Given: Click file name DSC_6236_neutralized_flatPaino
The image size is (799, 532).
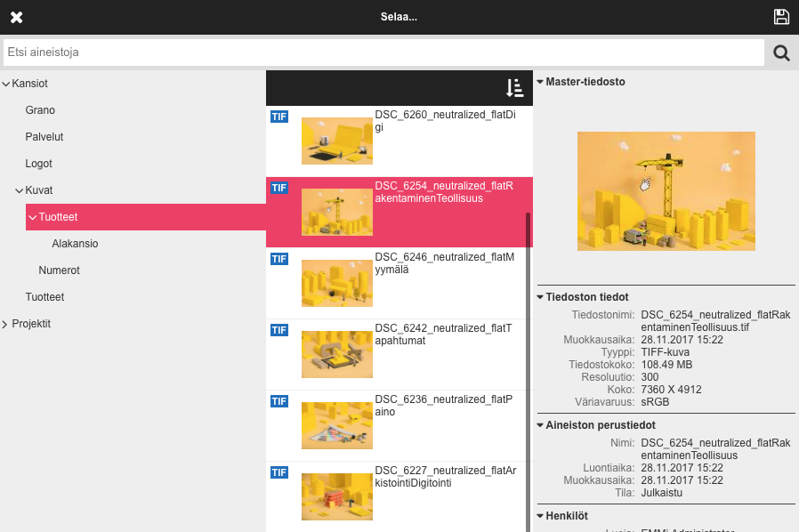Looking at the screenshot, I should point(444,406).
